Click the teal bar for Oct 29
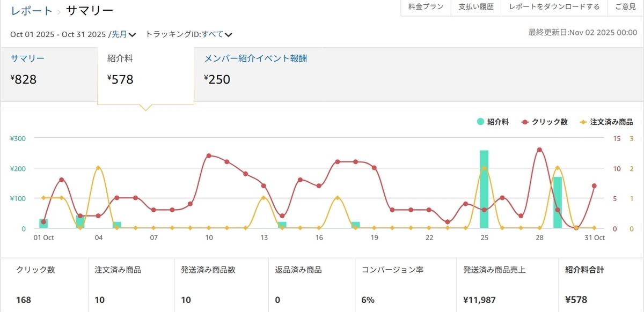 (x=558, y=203)
